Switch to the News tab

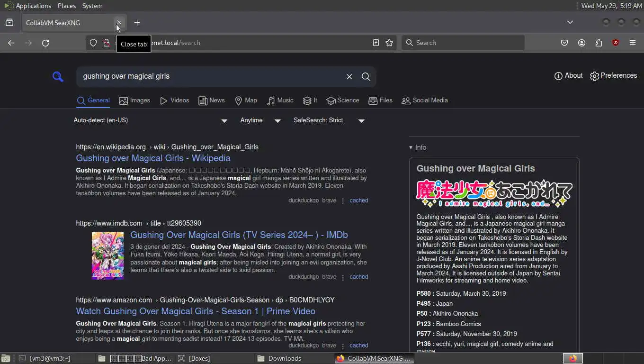211,100
